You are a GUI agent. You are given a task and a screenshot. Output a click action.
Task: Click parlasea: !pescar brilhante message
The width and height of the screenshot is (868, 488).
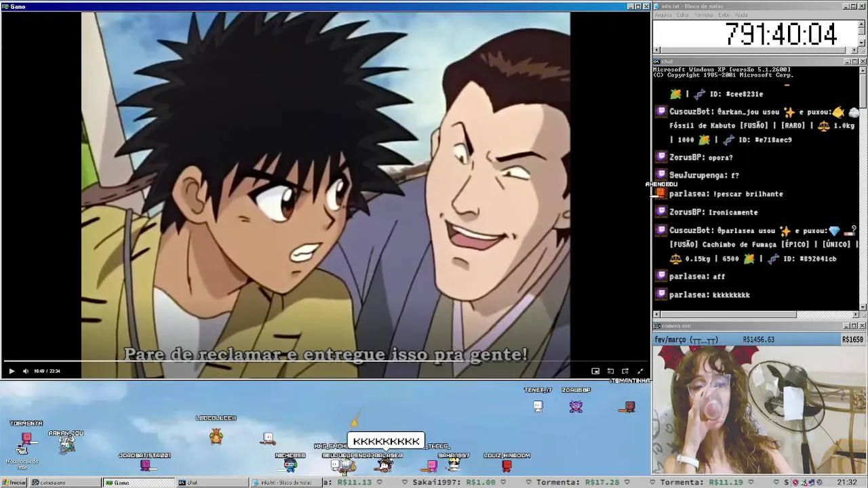(x=726, y=194)
